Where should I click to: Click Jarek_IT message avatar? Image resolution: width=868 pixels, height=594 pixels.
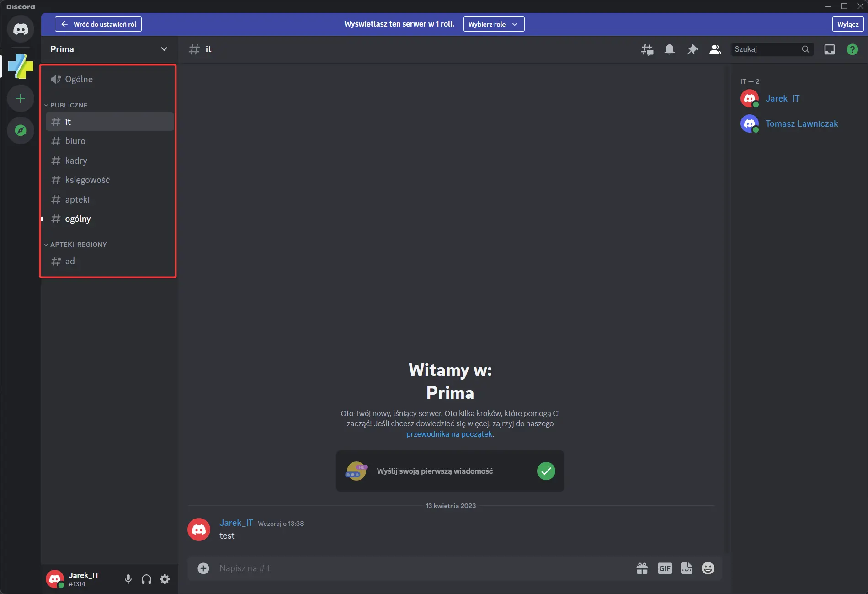coord(199,530)
